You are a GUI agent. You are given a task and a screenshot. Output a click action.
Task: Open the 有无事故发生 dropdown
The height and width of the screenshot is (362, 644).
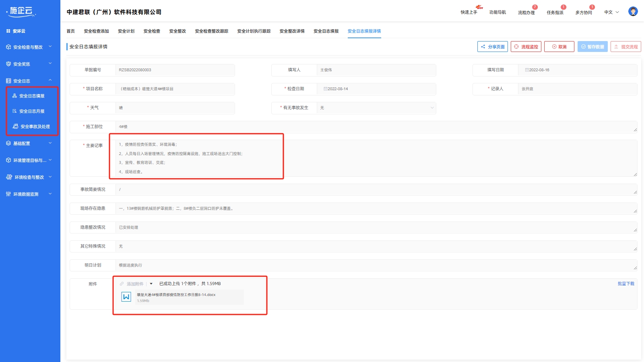(376, 108)
